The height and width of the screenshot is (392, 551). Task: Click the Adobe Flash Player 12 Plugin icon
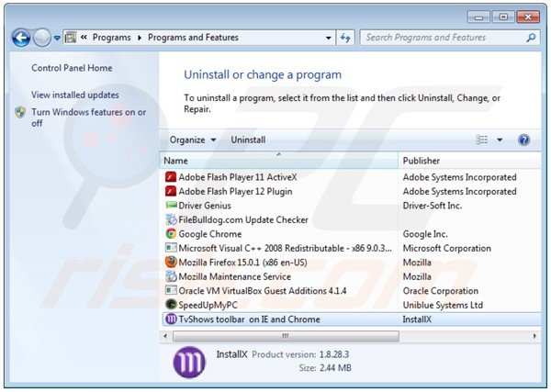tap(171, 192)
